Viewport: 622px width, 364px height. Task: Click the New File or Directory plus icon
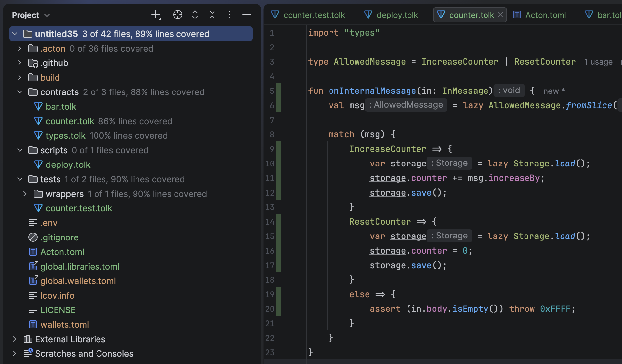(156, 15)
